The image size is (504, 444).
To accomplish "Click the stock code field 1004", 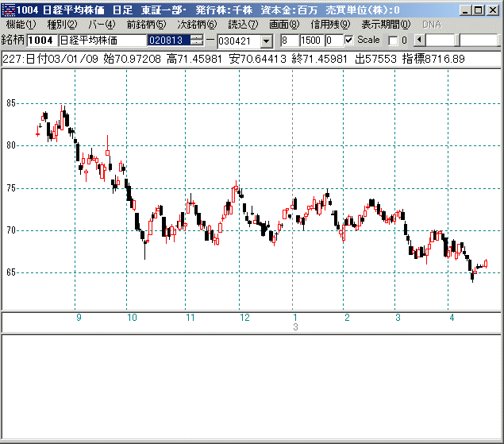I will [42, 41].
